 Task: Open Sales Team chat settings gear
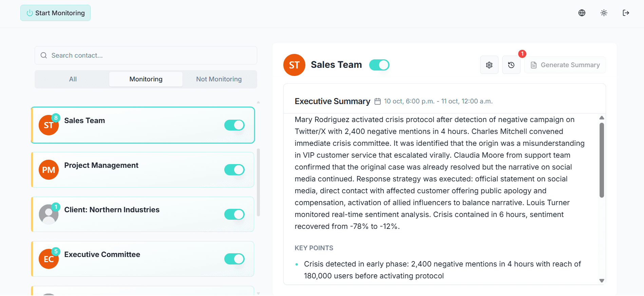click(489, 65)
